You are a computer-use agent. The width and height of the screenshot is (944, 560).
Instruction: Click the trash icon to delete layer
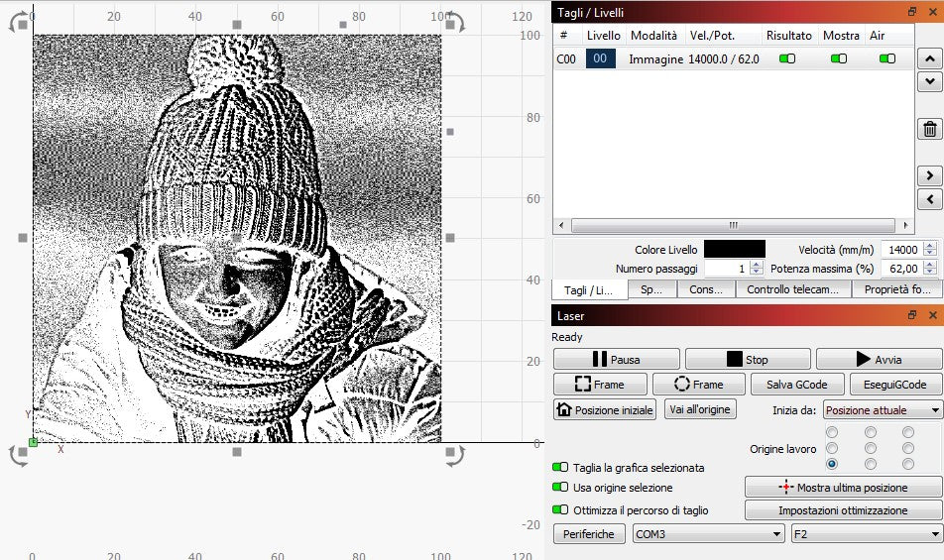(x=929, y=129)
